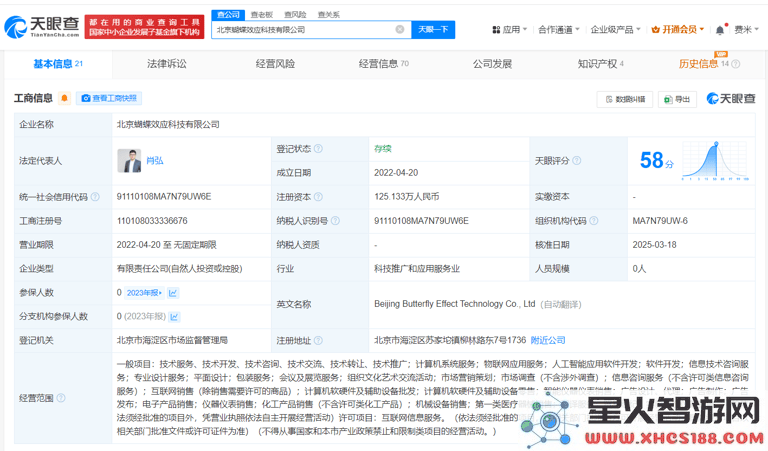
Task: Click organization code MA7N79UW-6
Action: click(660, 221)
